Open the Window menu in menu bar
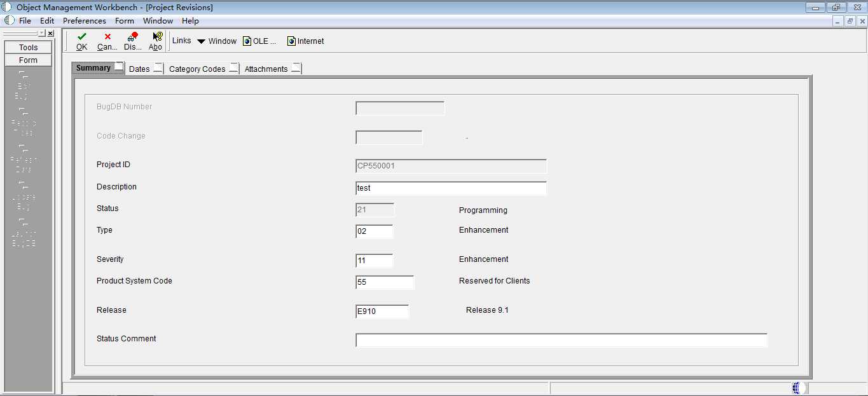The image size is (868, 396). coord(158,21)
